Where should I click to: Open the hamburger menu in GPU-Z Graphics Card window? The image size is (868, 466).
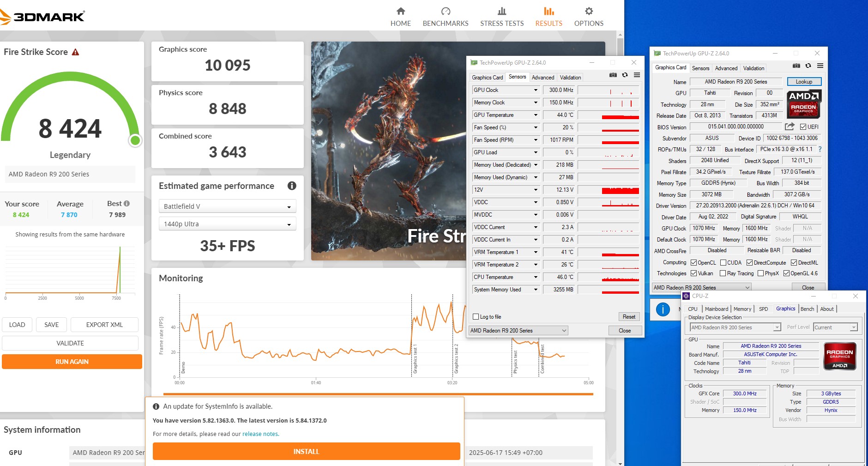820,66
